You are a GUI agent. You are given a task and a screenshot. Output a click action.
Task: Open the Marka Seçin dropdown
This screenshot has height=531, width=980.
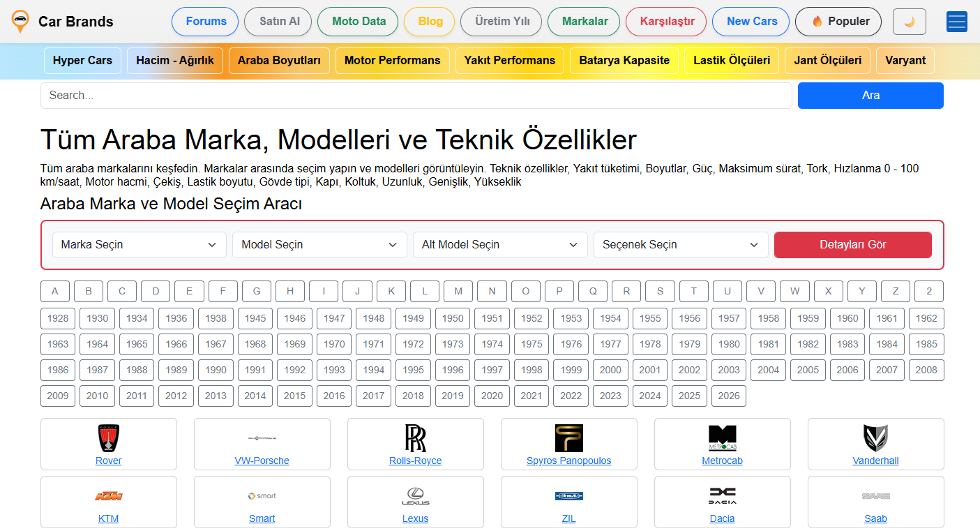(139, 245)
